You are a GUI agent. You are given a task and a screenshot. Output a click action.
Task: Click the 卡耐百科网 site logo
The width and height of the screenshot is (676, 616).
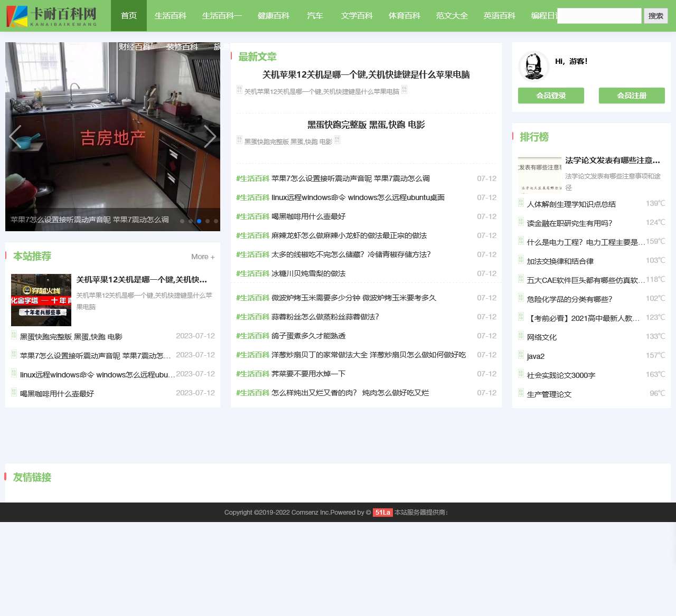52,16
